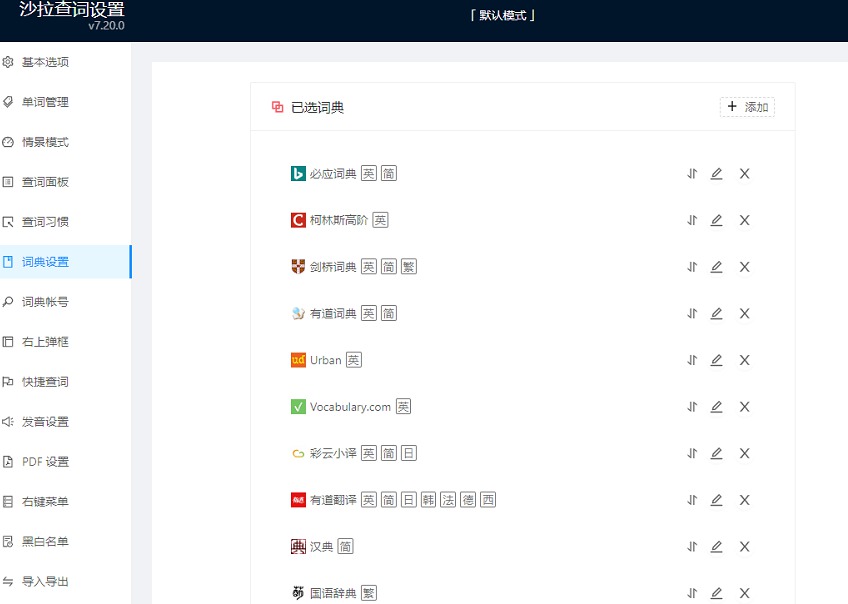Open the 黑白名单 page

pos(65,542)
